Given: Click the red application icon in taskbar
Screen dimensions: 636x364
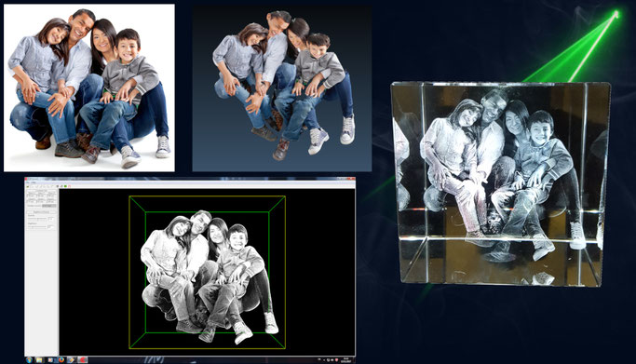Looking at the screenshot, I should tap(82, 360).
